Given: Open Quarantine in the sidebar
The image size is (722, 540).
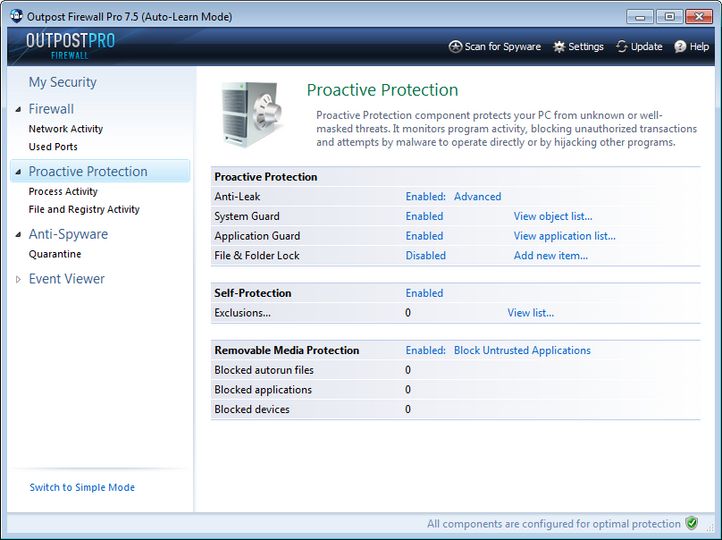Looking at the screenshot, I should coord(54,255).
